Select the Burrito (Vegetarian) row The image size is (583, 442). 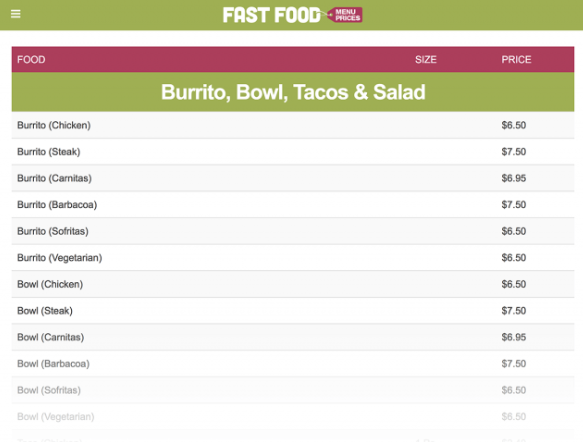coord(293,258)
